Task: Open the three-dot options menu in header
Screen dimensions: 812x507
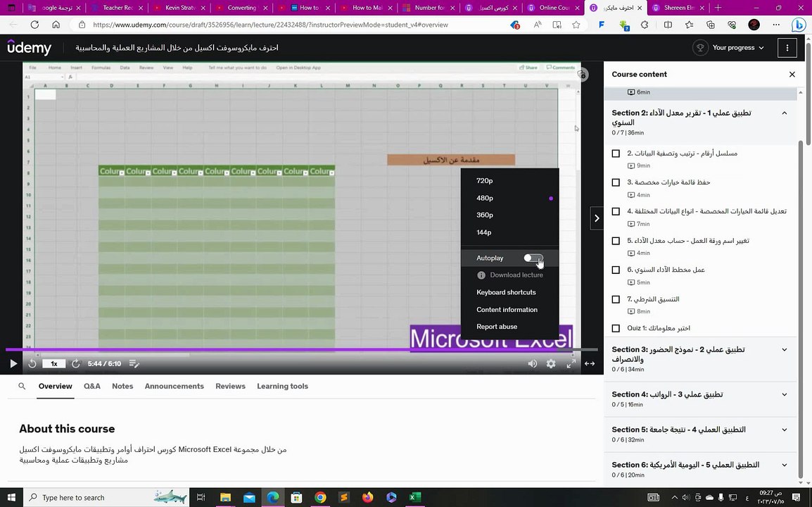Action: (787, 48)
